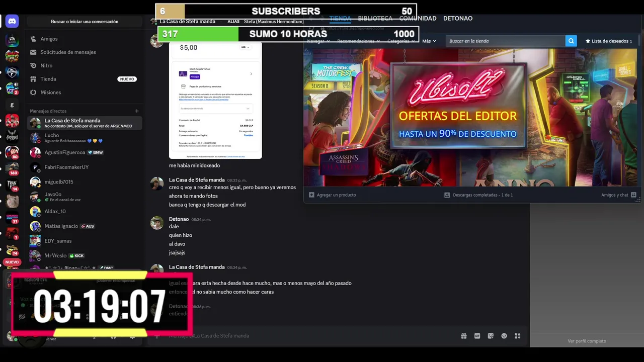Click the Nitro icon in sidebar
The height and width of the screenshot is (362, 644).
33,65
